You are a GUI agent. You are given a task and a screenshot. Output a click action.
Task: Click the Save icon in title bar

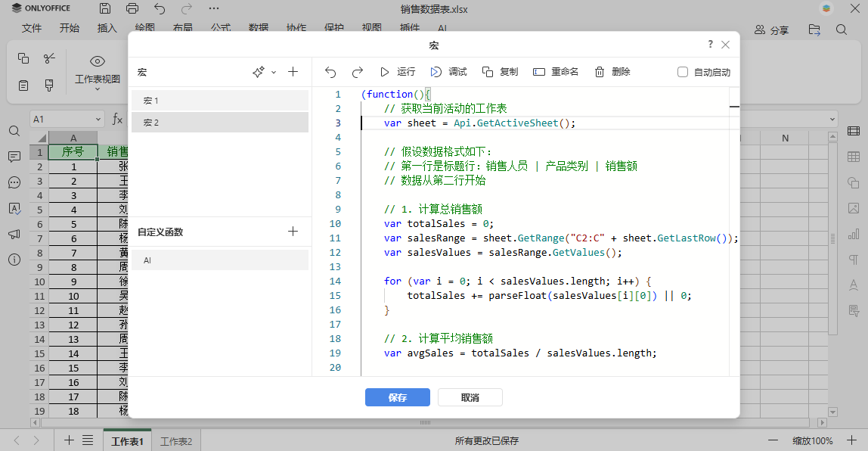(x=104, y=8)
